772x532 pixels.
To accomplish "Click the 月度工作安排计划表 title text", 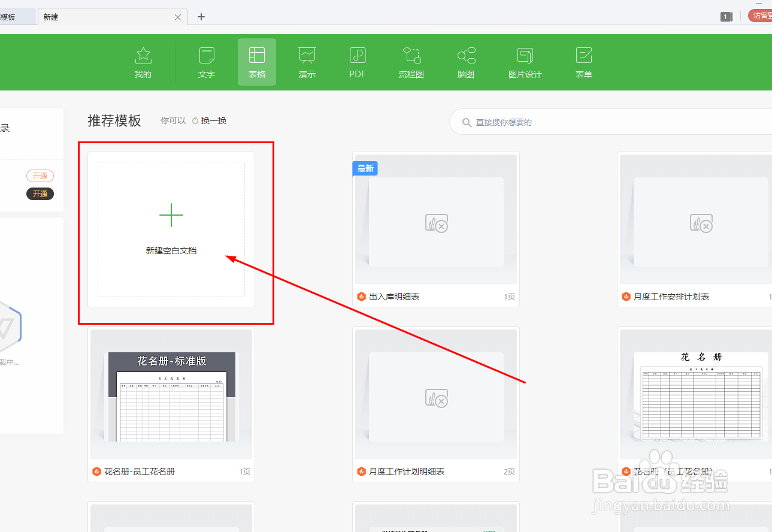I will [x=671, y=297].
